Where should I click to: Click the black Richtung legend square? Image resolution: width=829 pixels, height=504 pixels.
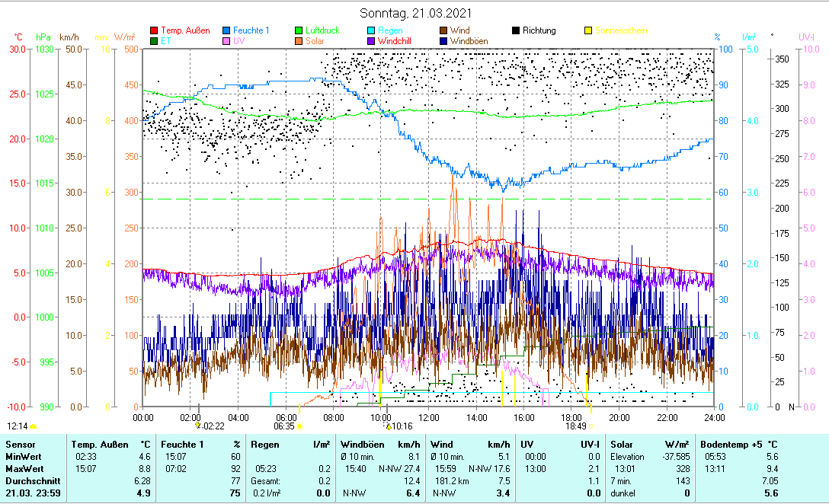tap(515, 30)
